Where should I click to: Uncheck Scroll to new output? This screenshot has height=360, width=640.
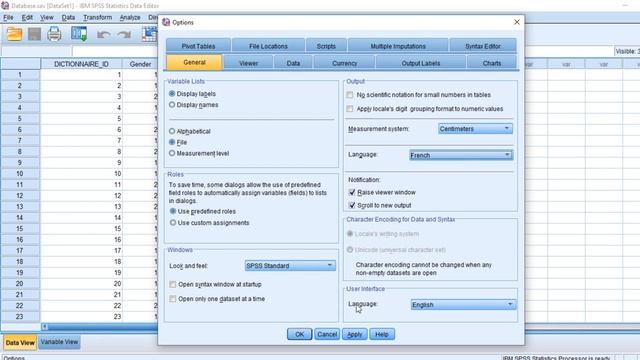(352, 205)
